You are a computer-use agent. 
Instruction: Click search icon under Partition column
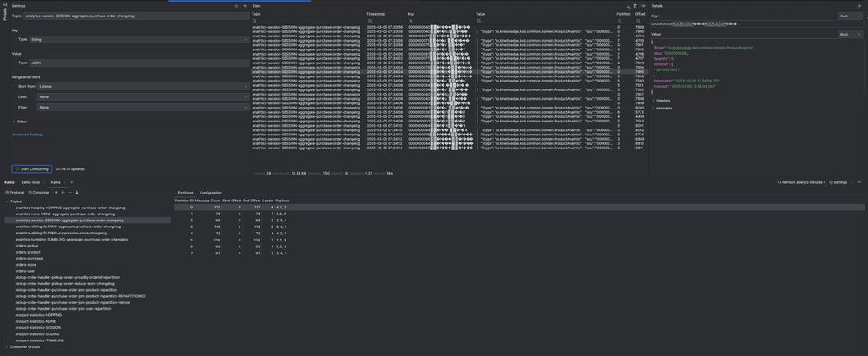(620, 21)
